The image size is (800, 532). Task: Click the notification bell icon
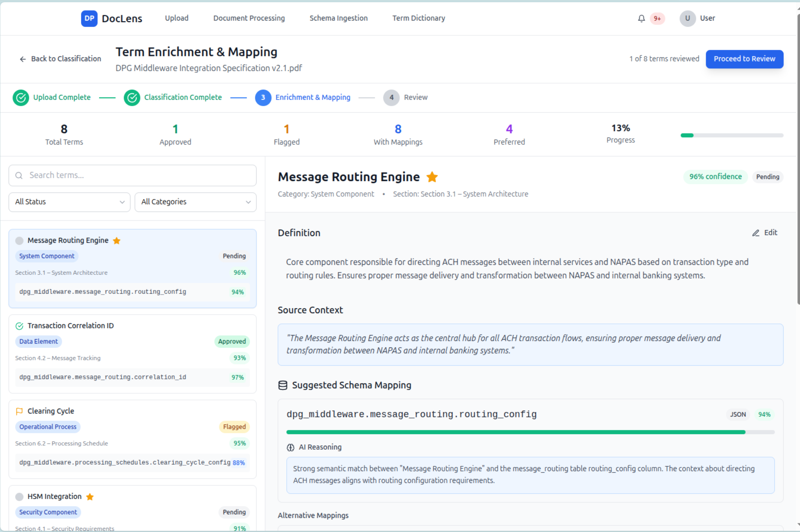(641, 19)
